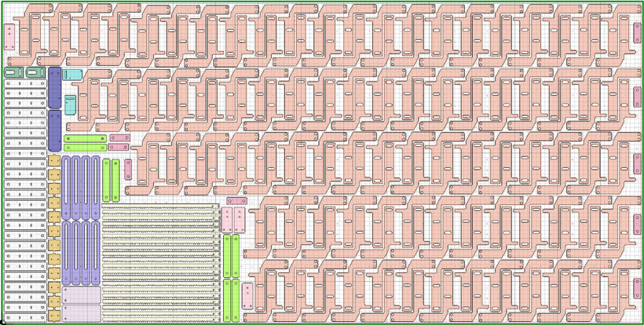Click the small horizontal pink part above the pink plate pair
Screen dimensions: 644x325
click(236, 201)
